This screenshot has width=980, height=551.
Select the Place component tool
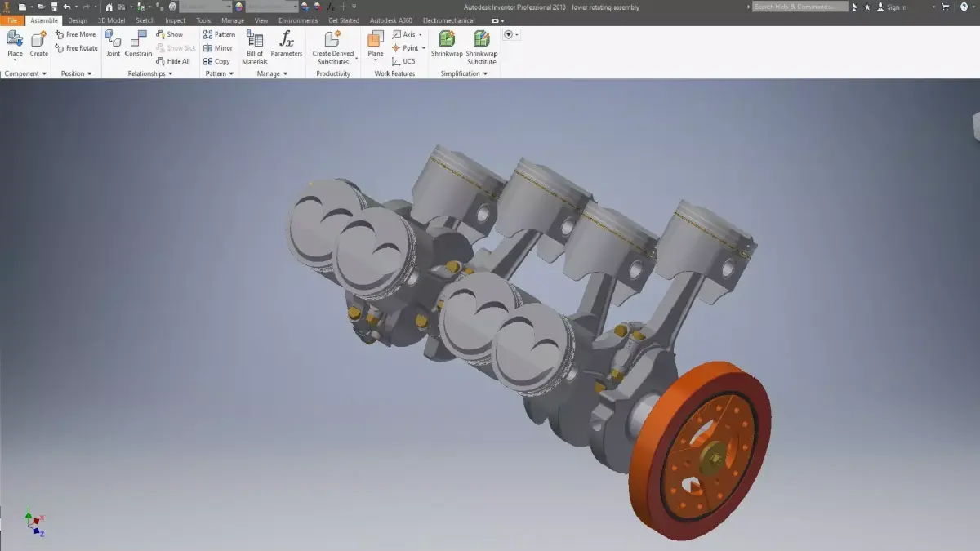(x=15, y=43)
